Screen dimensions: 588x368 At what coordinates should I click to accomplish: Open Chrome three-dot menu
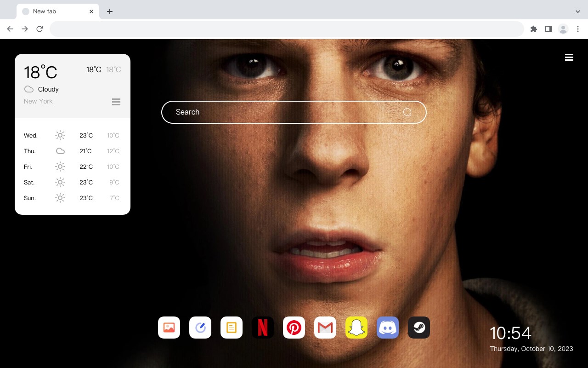[x=578, y=29]
